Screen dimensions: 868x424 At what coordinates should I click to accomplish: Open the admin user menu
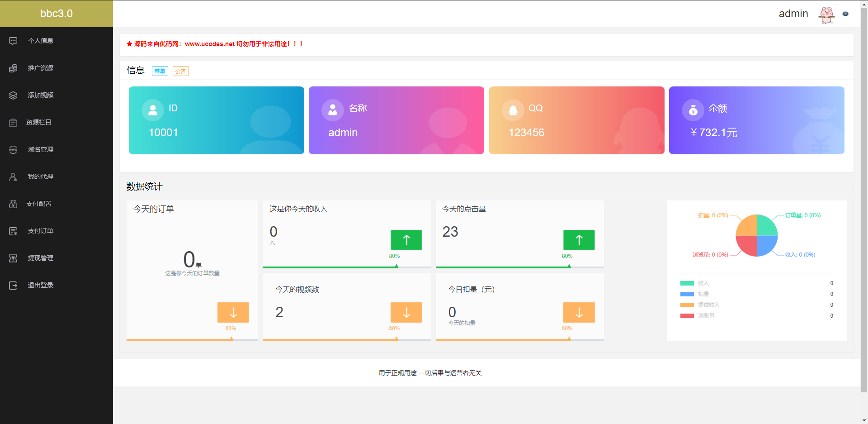793,14
